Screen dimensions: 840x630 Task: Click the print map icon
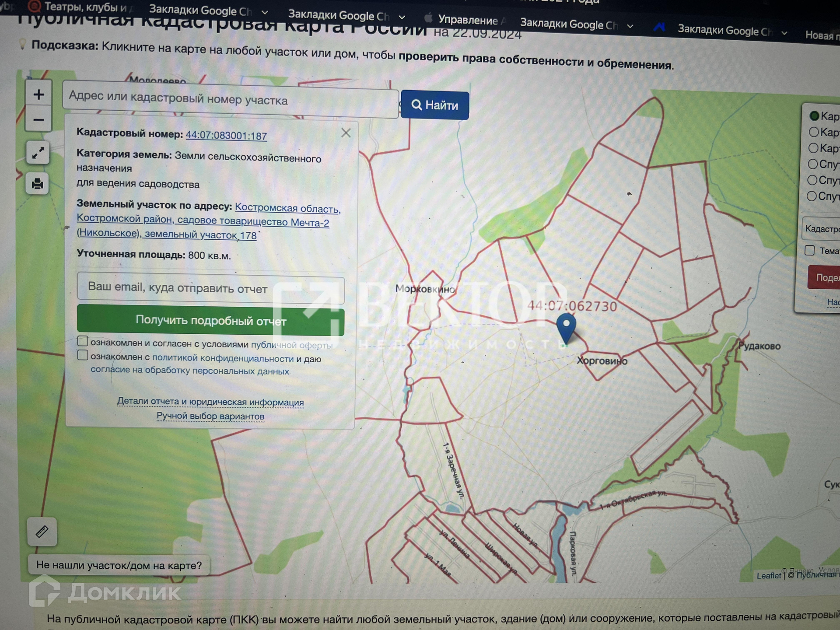[x=38, y=184]
